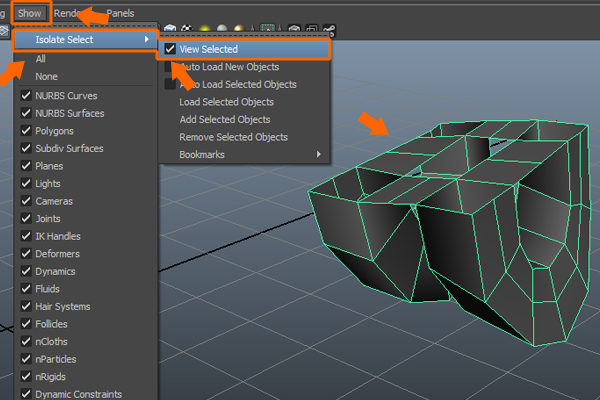This screenshot has width=600, height=400.
Task: Click the wireframe cube shading icon
Action: (x=171, y=29)
